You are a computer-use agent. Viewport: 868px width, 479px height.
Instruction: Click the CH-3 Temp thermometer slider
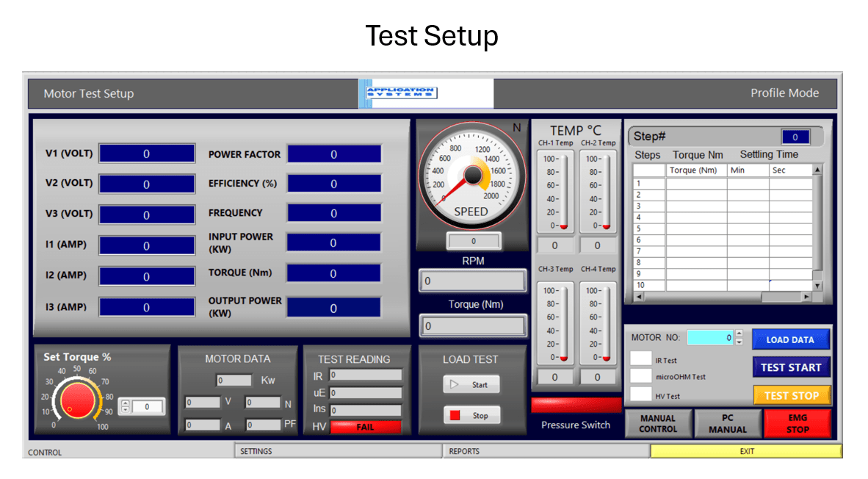click(x=564, y=324)
